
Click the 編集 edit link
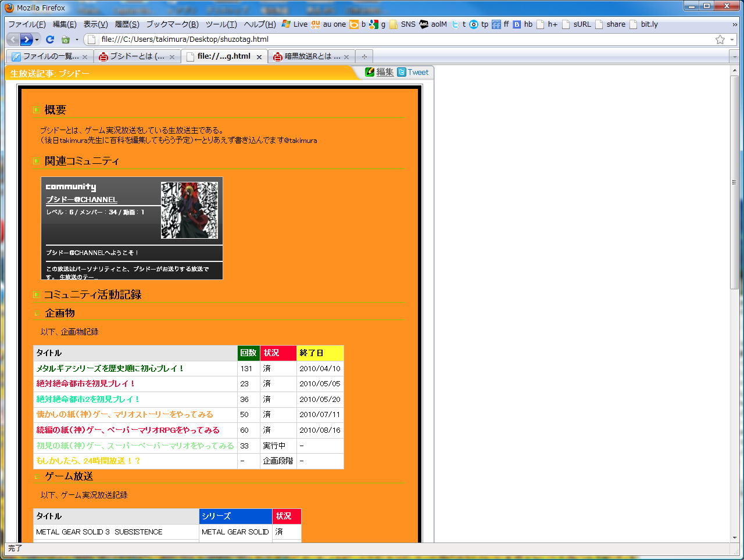click(x=380, y=72)
